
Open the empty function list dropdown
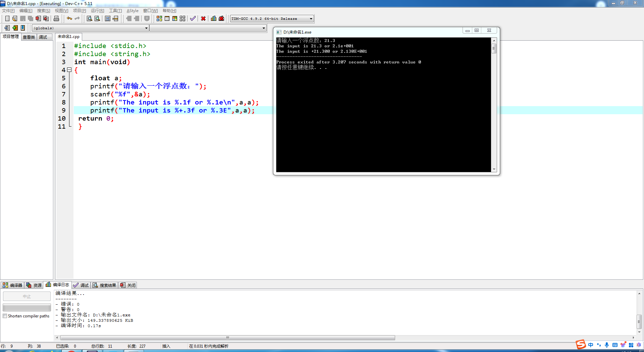coord(264,28)
